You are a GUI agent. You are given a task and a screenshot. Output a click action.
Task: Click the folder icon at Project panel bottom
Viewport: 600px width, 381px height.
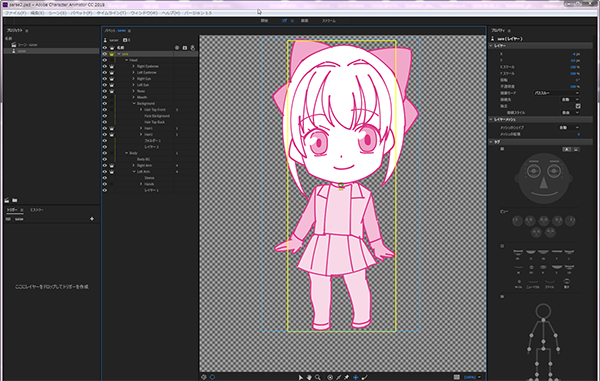tap(15, 200)
